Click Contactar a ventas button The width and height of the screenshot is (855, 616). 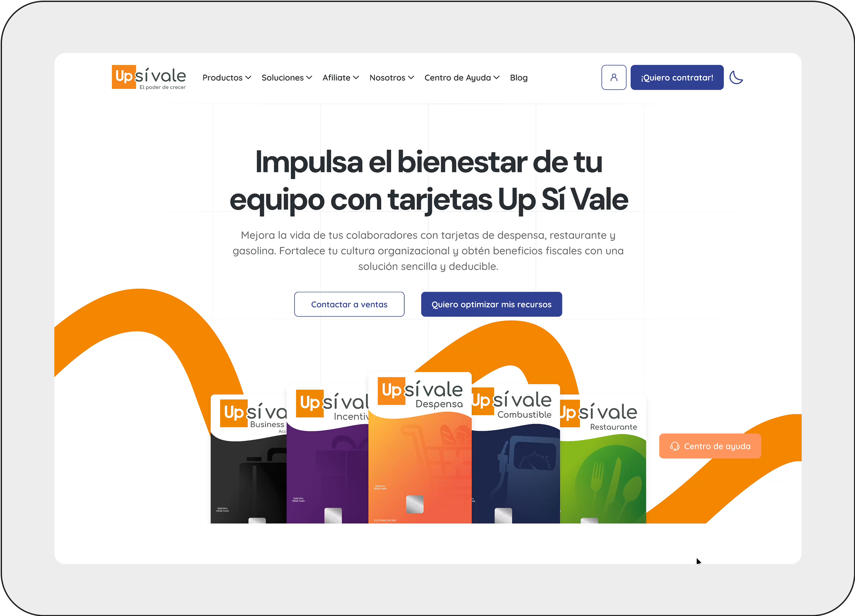pyautogui.click(x=349, y=304)
